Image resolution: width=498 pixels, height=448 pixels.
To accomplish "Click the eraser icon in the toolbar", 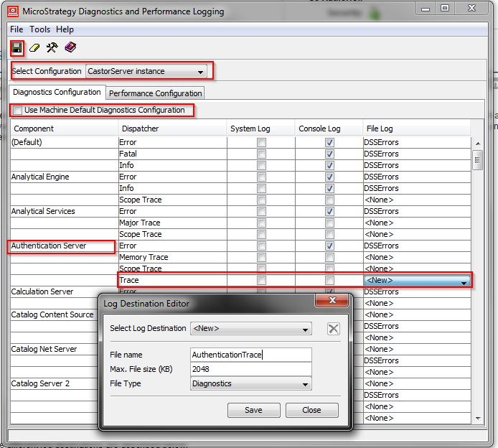I will [34, 47].
